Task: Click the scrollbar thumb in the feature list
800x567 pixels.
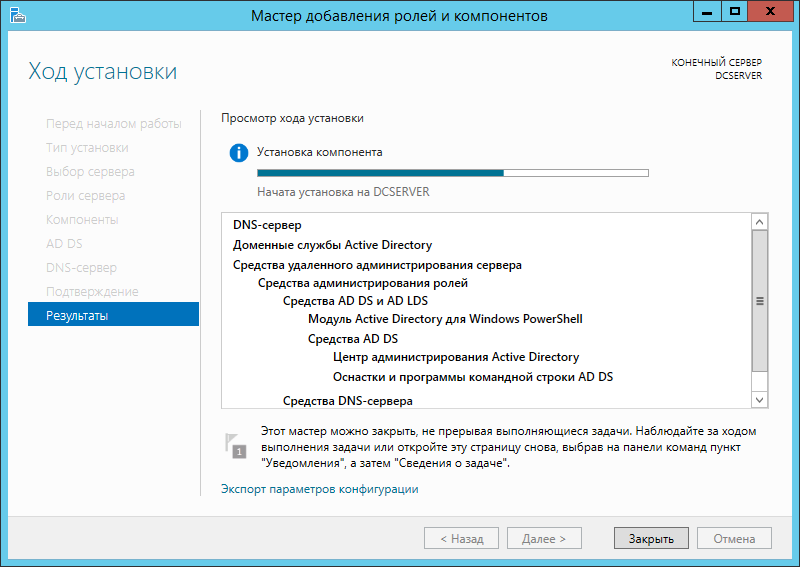Action: click(760, 301)
